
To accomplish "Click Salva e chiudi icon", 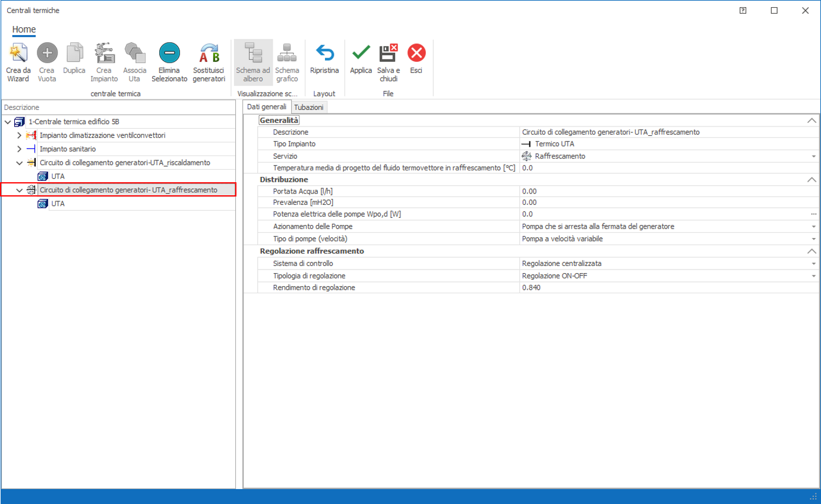I will click(x=389, y=54).
